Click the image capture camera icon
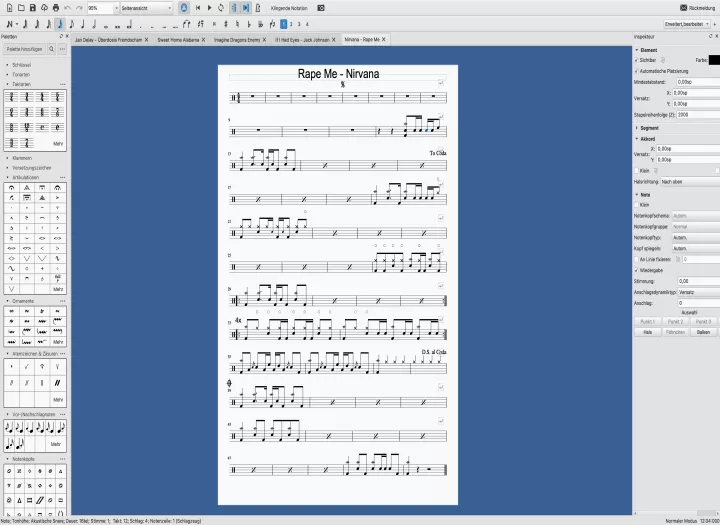Viewport: 720px width, 525px height. [321, 8]
